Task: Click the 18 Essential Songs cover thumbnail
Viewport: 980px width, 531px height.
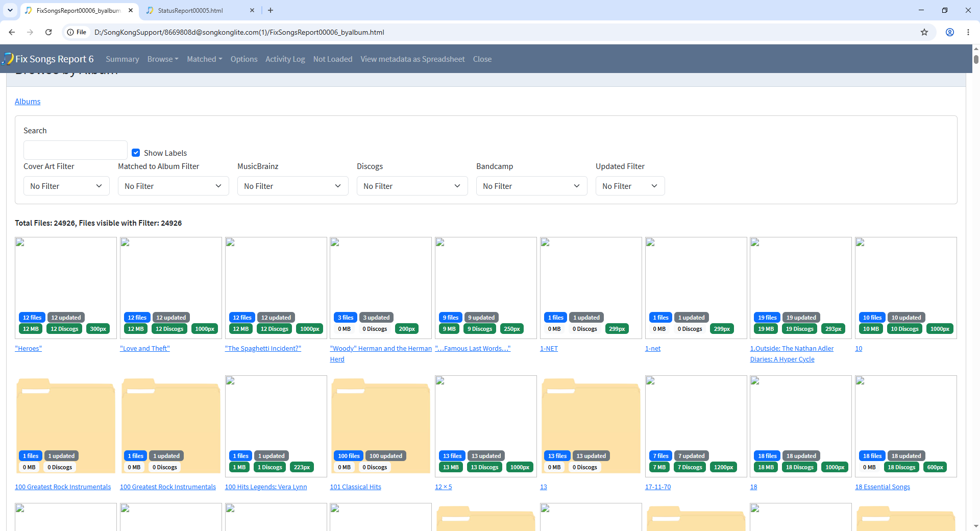Action: coord(906,426)
